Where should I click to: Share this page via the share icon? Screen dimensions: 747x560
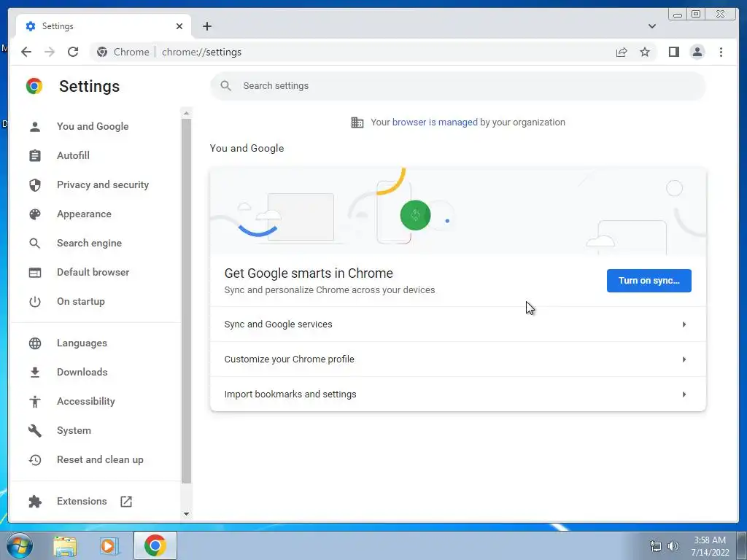point(622,52)
